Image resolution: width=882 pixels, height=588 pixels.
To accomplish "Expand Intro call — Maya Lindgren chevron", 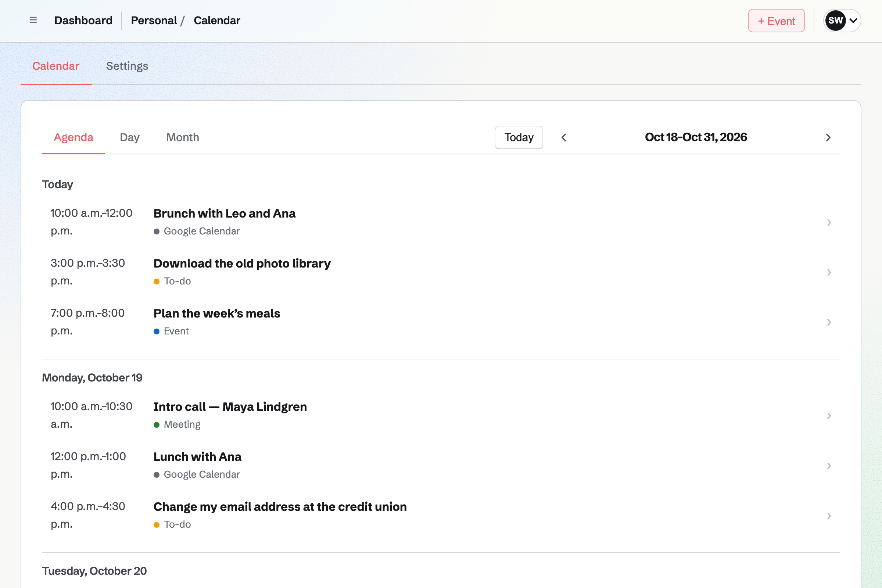I will [829, 416].
